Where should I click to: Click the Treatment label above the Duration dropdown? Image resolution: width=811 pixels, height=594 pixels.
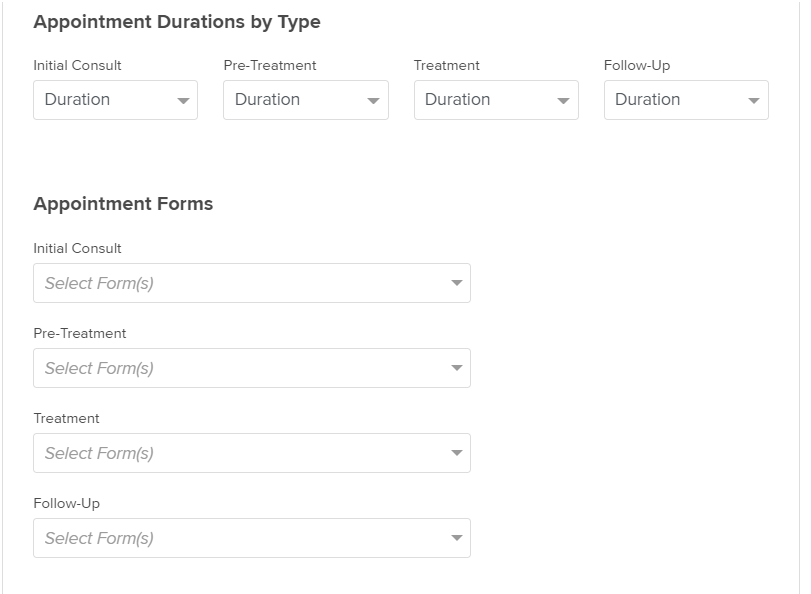447,65
